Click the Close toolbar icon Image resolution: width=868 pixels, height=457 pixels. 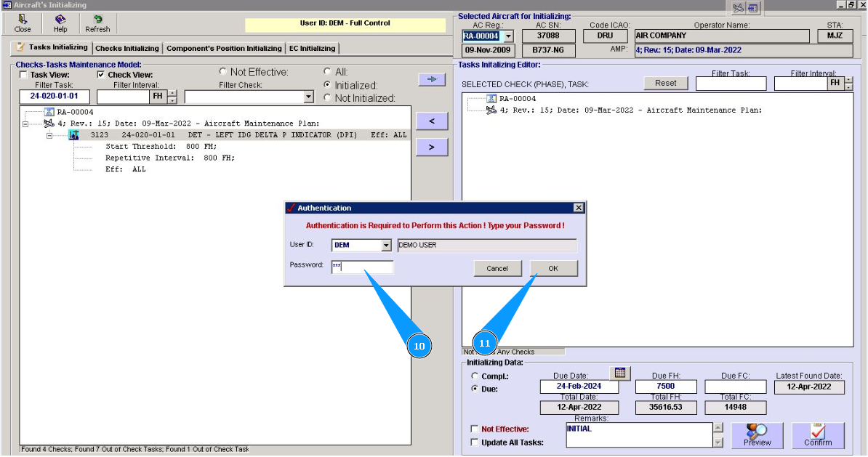point(23,24)
